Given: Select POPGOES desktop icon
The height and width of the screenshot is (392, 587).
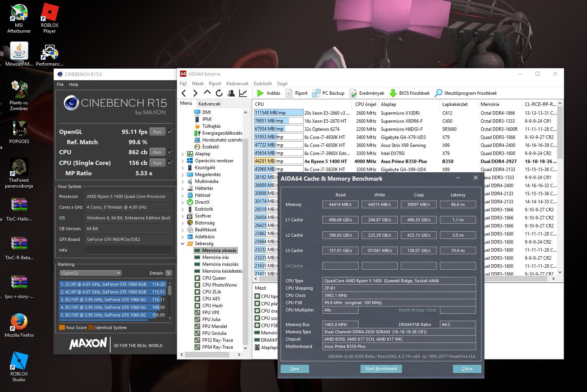Looking at the screenshot, I should click(19, 132).
